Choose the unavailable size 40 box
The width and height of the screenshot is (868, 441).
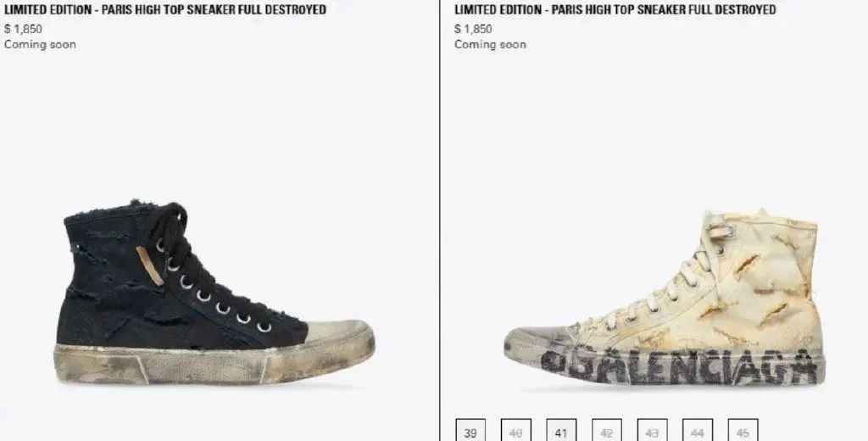[x=516, y=431]
